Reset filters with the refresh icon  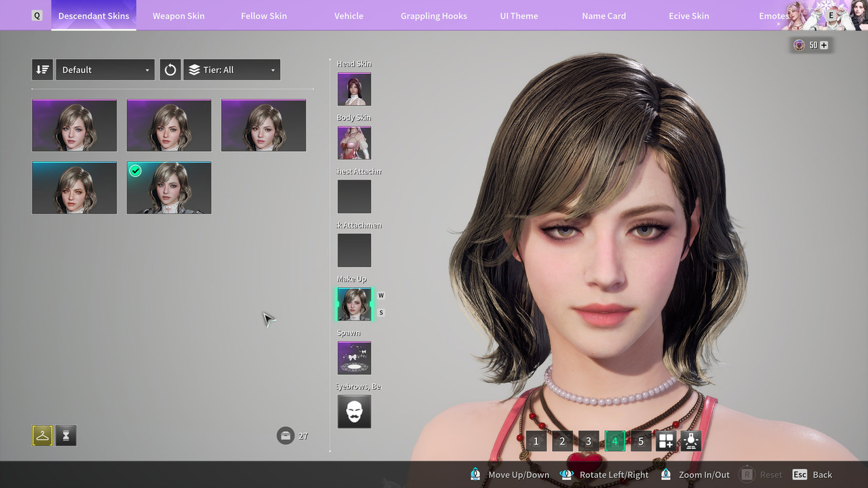(x=170, y=70)
